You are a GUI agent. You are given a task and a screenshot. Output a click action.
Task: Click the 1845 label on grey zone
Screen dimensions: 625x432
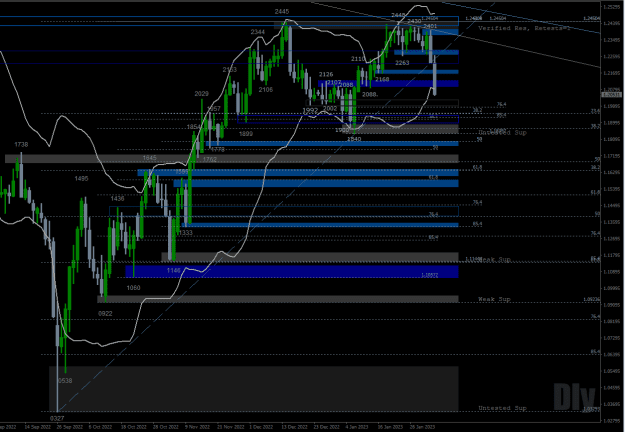[149, 158]
